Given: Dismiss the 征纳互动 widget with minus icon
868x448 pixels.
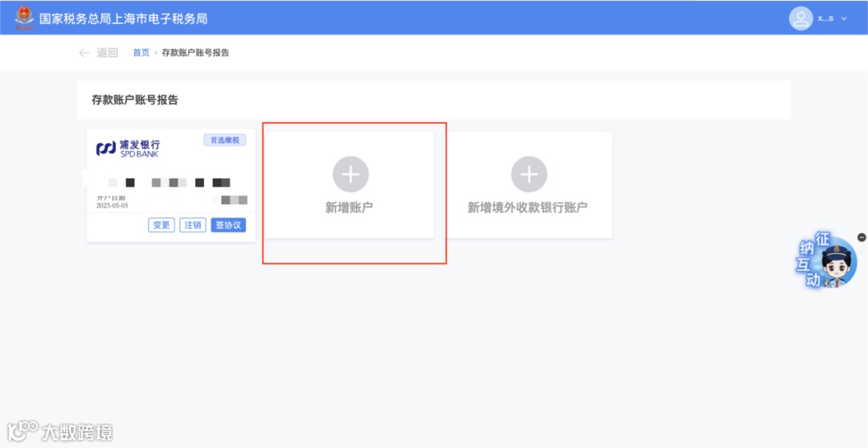Looking at the screenshot, I should [862, 237].
